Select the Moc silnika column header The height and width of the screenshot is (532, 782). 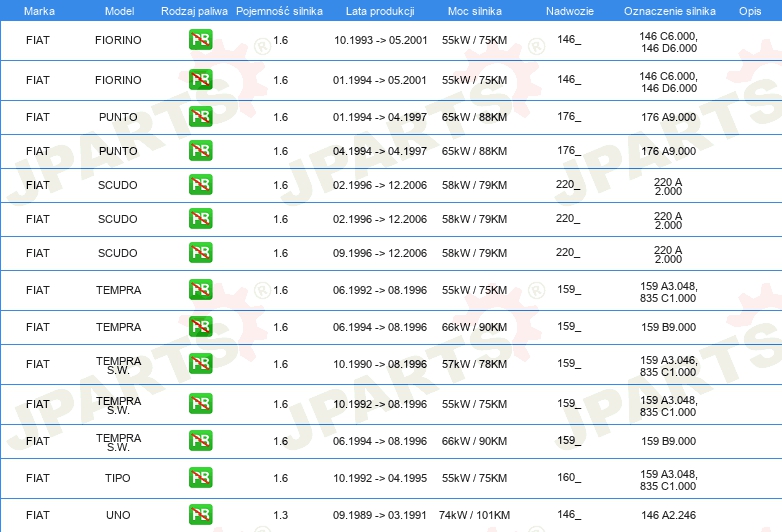(x=475, y=11)
